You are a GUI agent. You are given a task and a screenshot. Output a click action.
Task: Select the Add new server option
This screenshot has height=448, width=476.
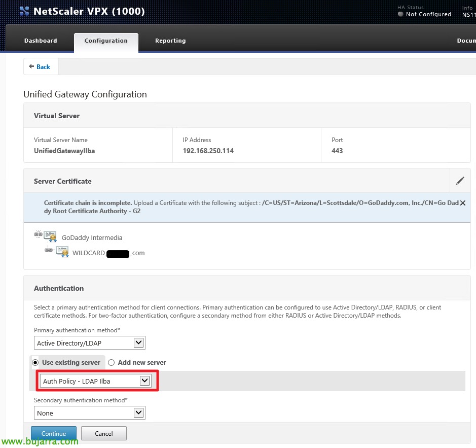click(x=112, y=363)
